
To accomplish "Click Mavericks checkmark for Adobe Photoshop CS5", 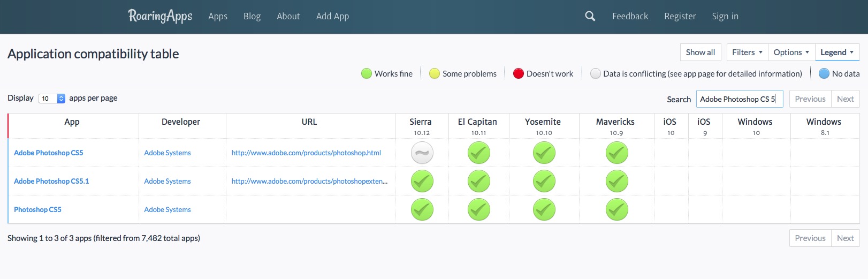I will coord(617,153).
